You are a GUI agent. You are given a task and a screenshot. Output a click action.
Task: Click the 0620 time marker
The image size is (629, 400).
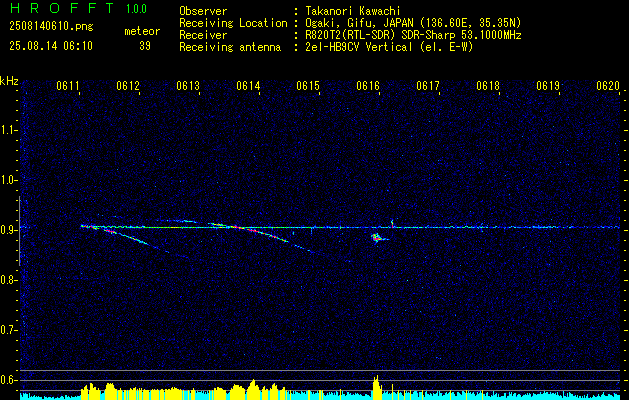[x=608, y=86]
